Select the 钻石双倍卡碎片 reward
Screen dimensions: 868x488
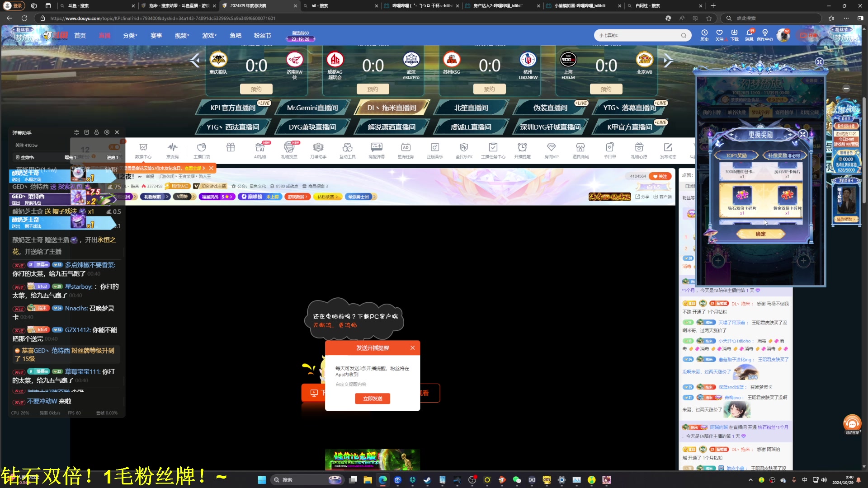742,199
